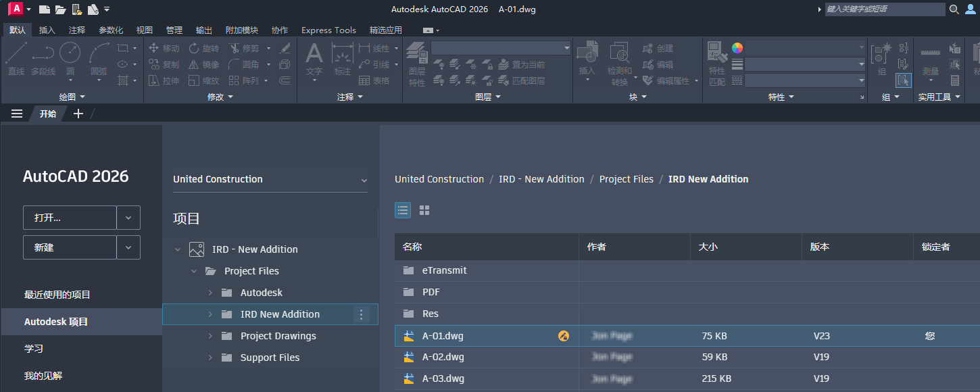Click the 圆角 (Fillet) tool

[243, 64]
